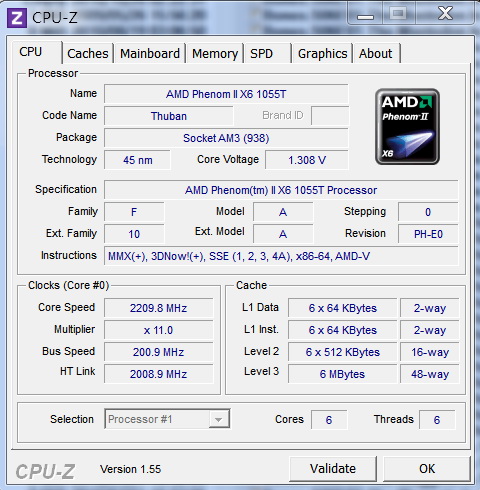The height and width of the screenshot is (490, 480).
Task: Click the Level 2 6 x 512 KBytes value
Action: (342, 352)
